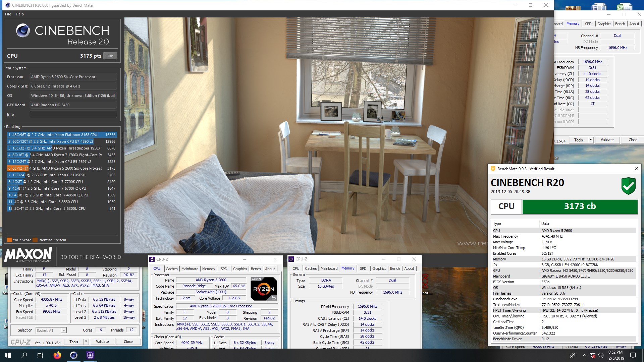The height and width of the screenshot is (362, 644).
Task: Open CPU tab in lower-right CPU-Z window
Action: (296, 268)
